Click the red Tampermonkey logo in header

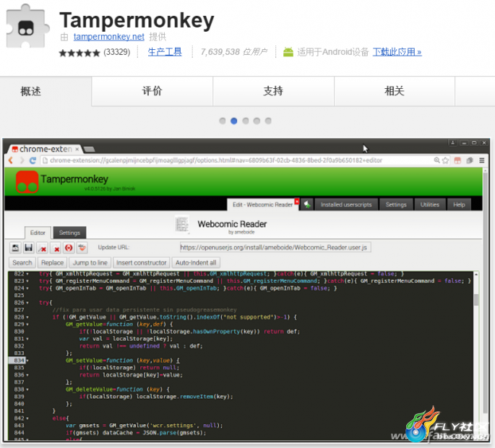pyautogui.click(x=27, y=182)
